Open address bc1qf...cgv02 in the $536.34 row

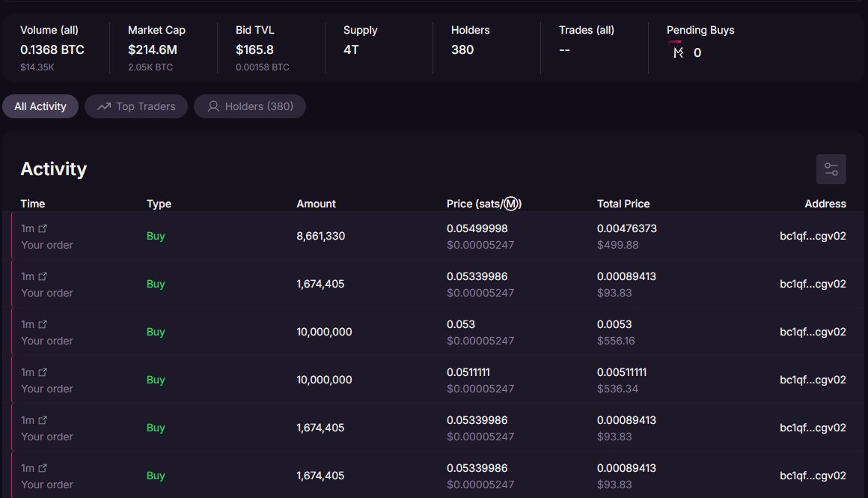(813, 380)
